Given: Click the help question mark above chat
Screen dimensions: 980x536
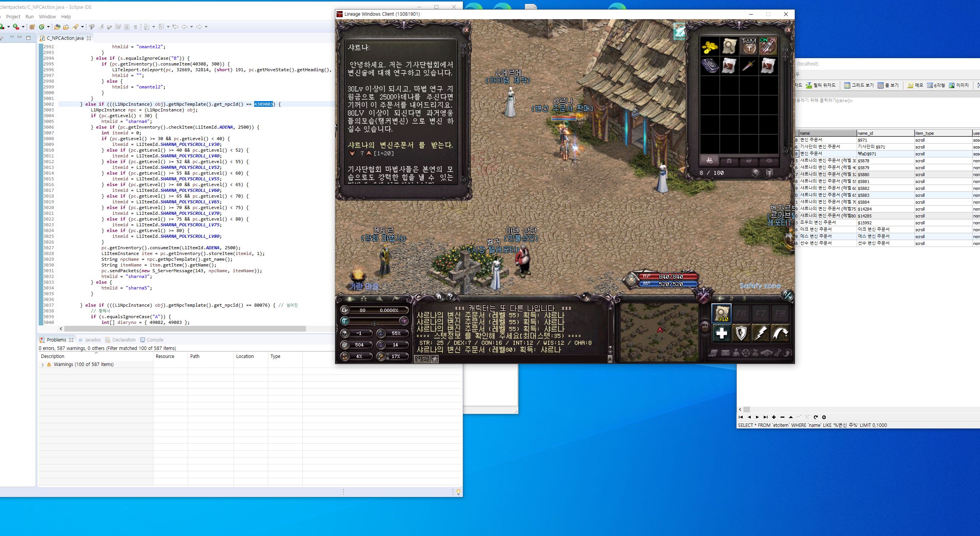Looking at the screenshot, I should pos(451,296).
